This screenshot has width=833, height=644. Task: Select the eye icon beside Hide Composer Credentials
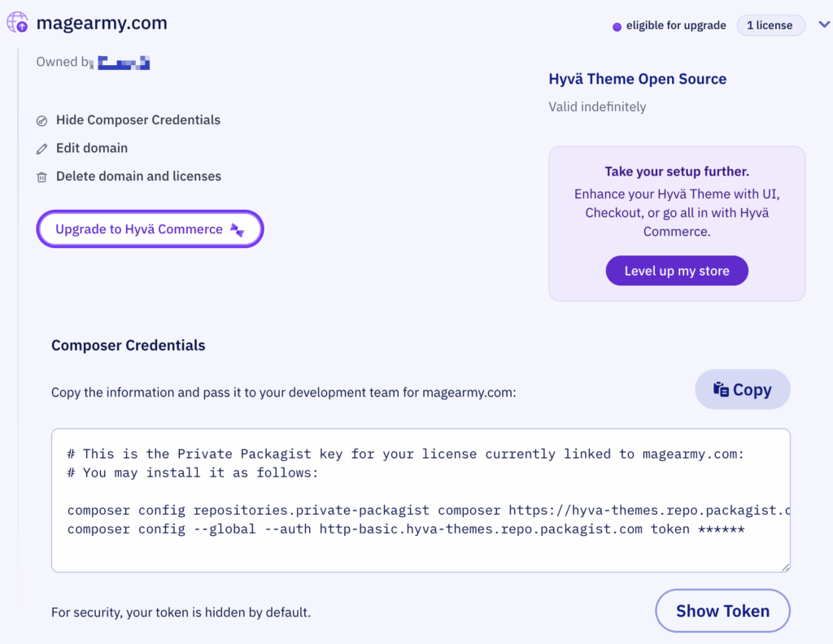pyautogui.click(x=41, y=120)
